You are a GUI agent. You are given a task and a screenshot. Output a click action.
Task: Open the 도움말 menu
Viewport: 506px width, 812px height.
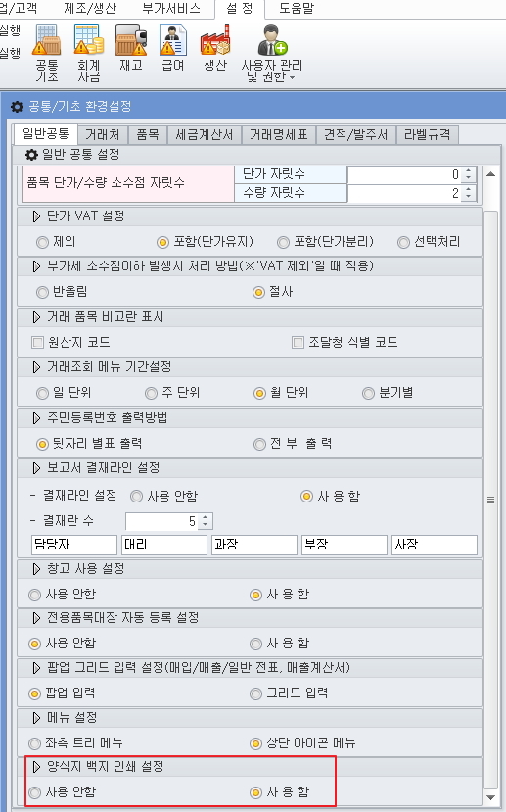tap(297, 8)
